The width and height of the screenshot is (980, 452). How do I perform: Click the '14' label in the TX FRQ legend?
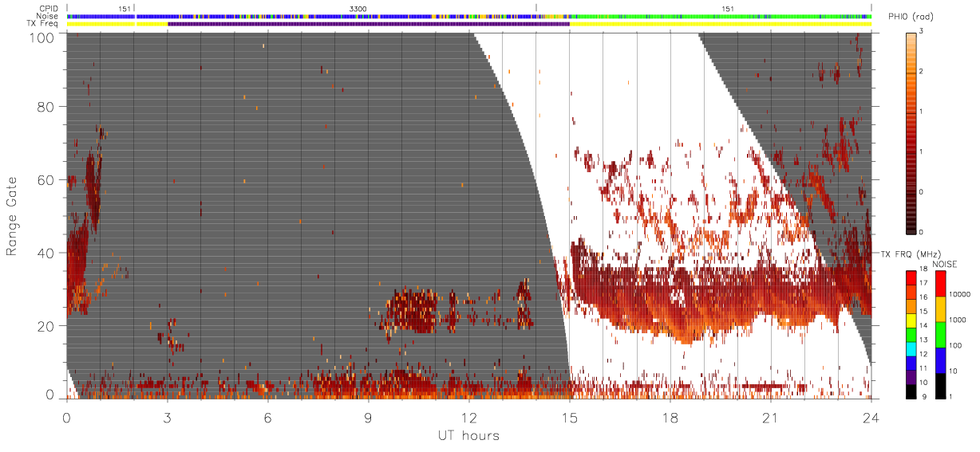pyautogui.click(x=923, y=325)
